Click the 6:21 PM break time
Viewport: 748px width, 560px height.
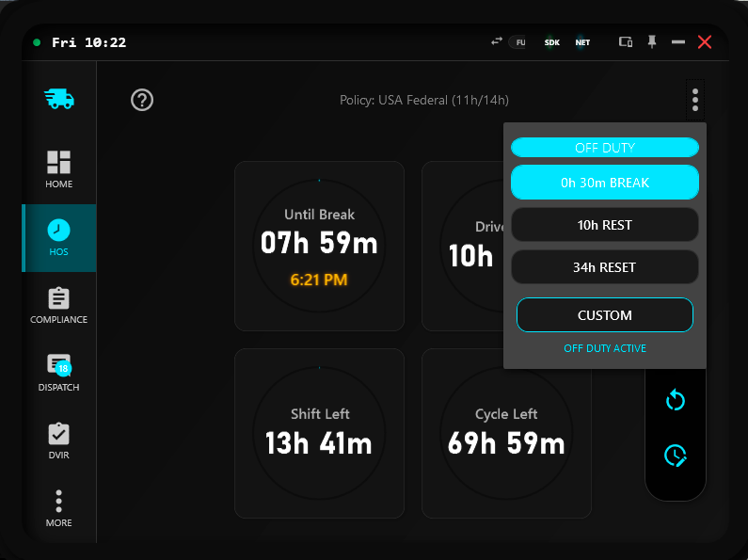319,280
